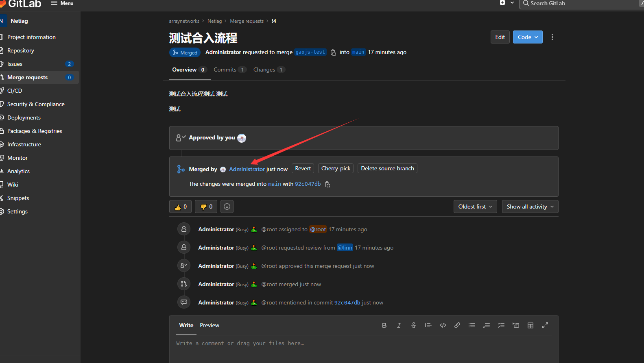Copy commit SHA 92c047db
This screenshot has height=363, width=644.
pos(327,184)
